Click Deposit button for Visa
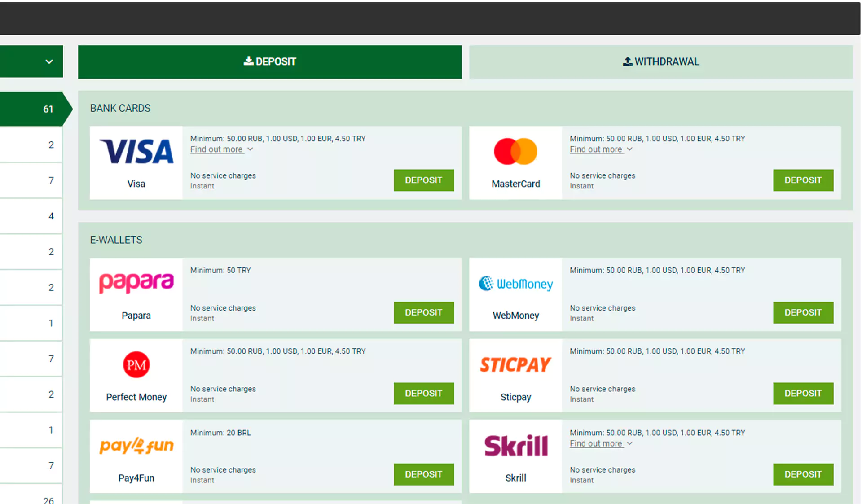 (x=424, y=180)
